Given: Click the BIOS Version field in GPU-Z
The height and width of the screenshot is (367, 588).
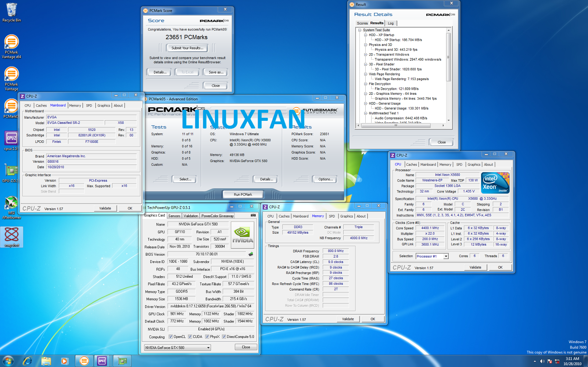Looking at the screenshot, I should pyautogui.click(x=207, y=254).
